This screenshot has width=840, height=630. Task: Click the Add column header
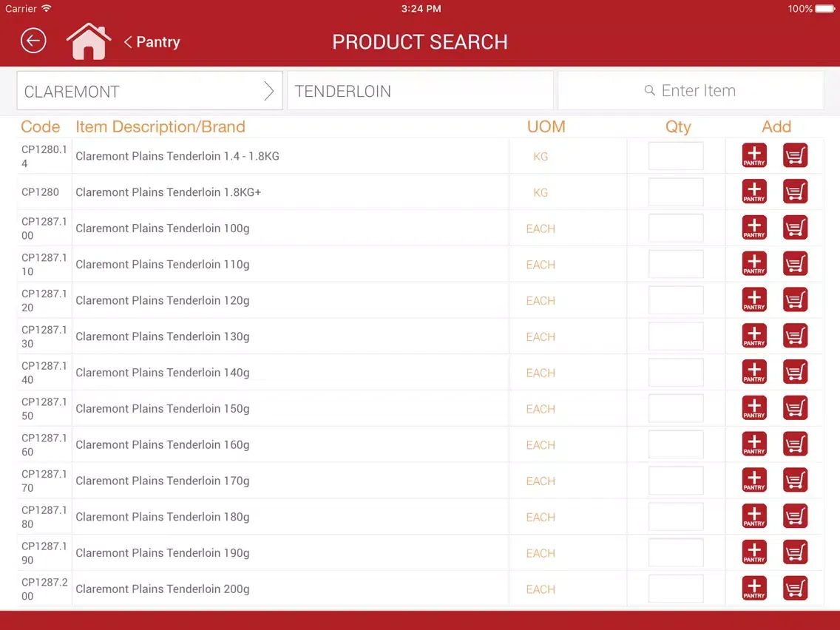776,126
